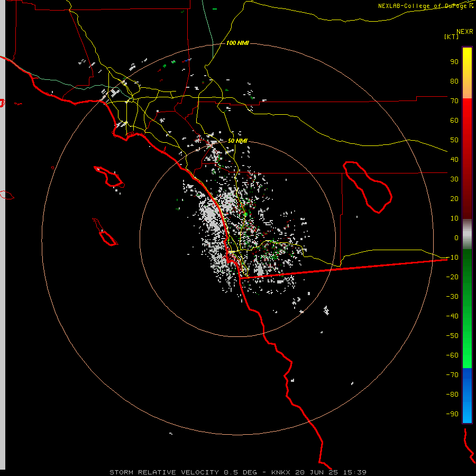Click the "15:39" timestamp text
This screenshot has width=476, height=476.
click(x=355, y=472)
